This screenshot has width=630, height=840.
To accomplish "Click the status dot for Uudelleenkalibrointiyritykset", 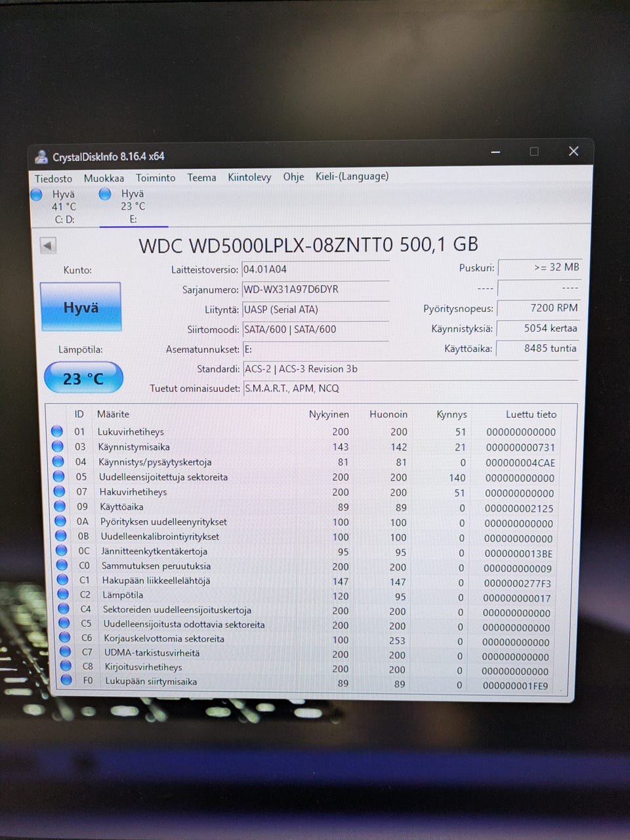I will pyautogui.click(x=61, y=536).
